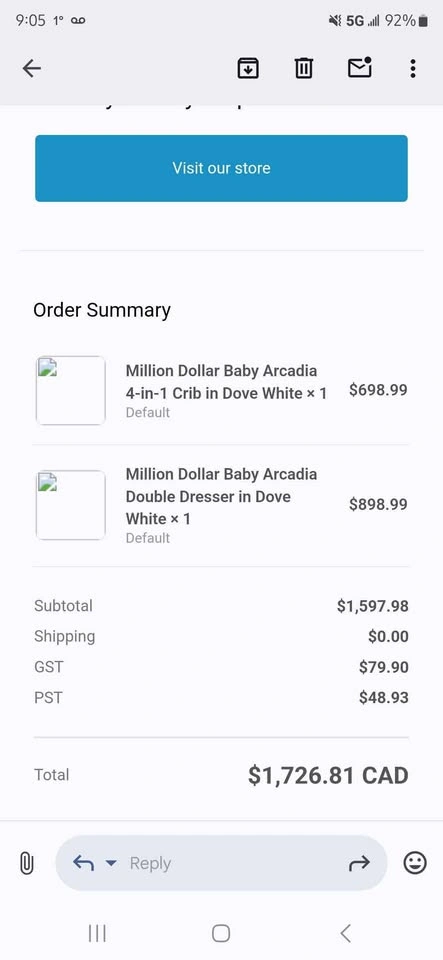Expand the reply type dropdown arrow
The width and height of the screenshot is (443, 960).
(110, 863)
